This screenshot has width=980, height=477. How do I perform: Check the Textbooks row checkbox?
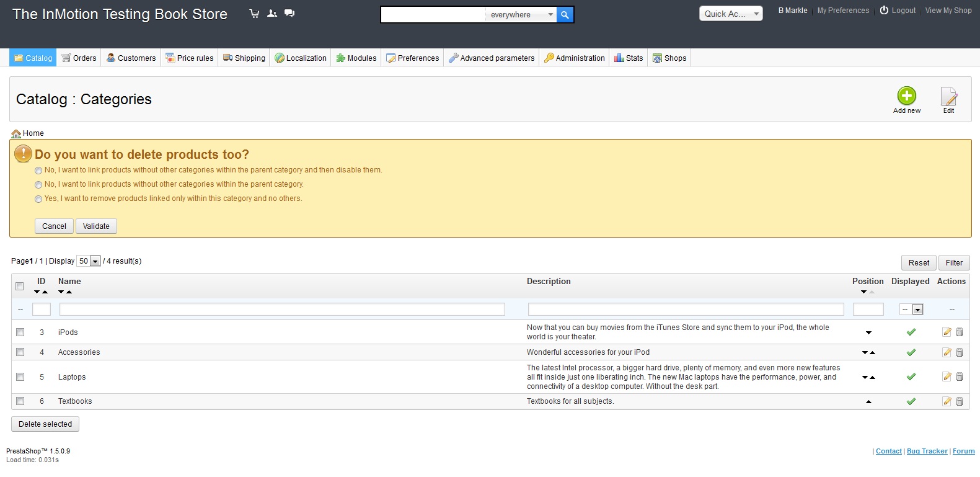pos(20,401)
